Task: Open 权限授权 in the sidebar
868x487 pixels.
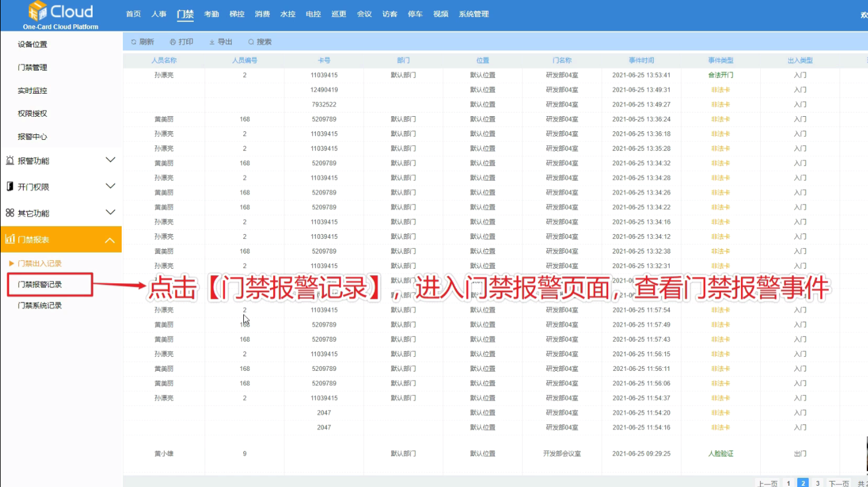Action: pyautogui.click(x=32, y=113)
